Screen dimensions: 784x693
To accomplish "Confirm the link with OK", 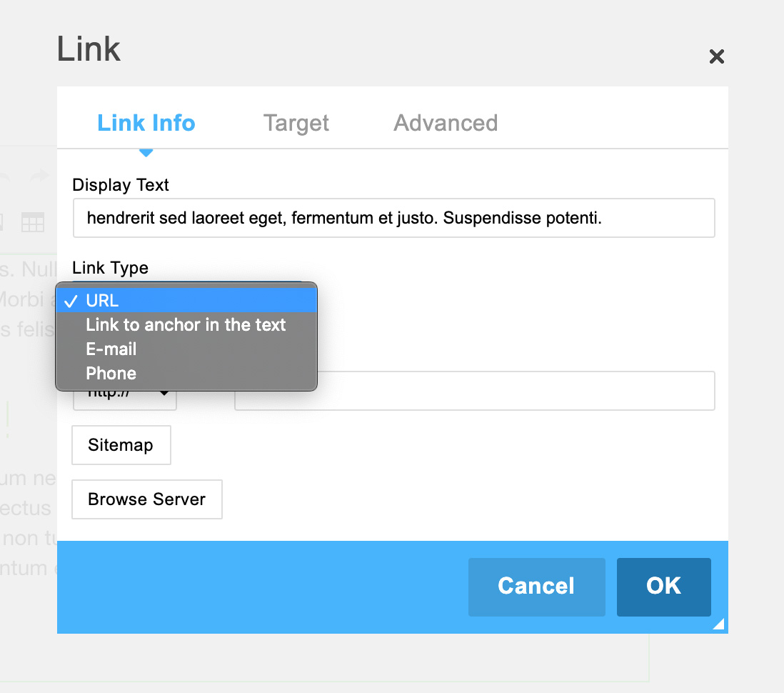I will click(x=663, y=587).
